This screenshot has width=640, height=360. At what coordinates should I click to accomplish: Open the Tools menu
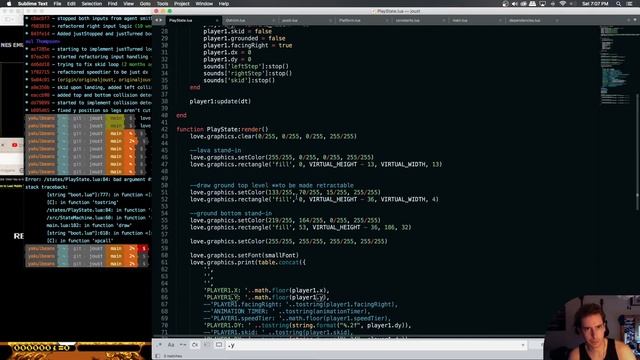162,4
